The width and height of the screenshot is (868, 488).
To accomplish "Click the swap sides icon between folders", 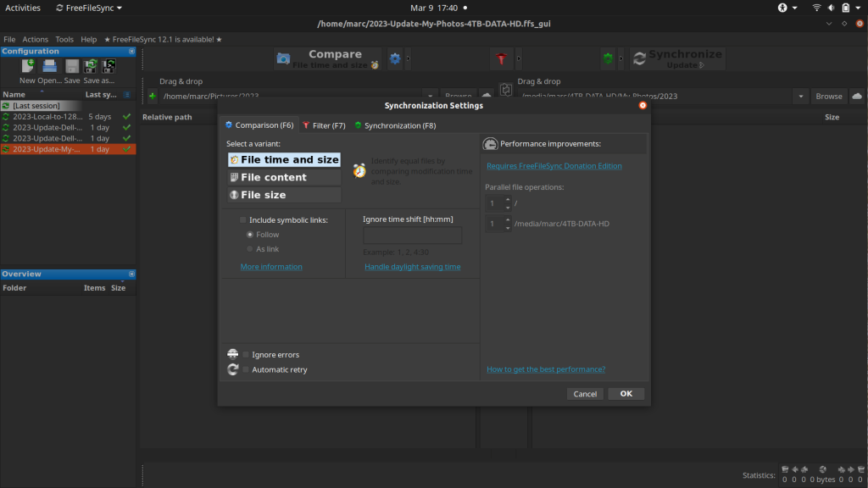I will [505, 89].
